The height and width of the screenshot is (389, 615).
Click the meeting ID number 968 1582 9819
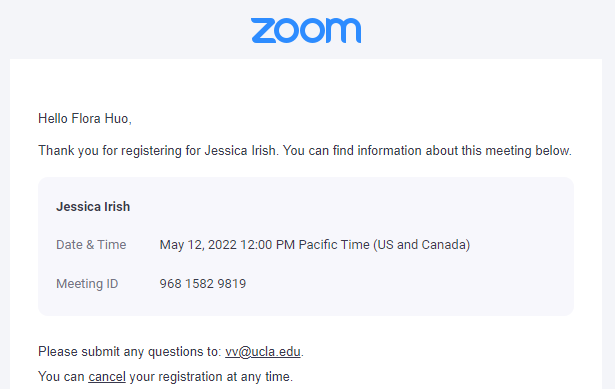point(203,284)
